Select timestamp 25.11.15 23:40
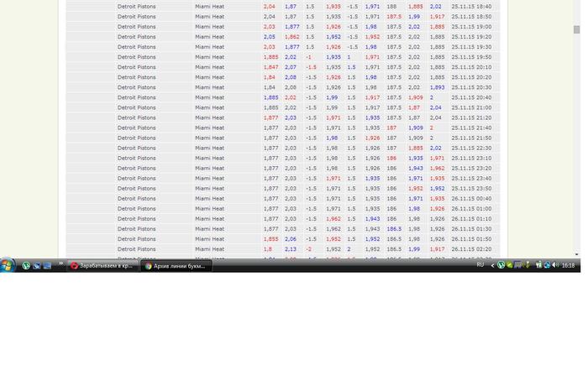The width and height of the screenshot is (588, 375). pos(471,179)
